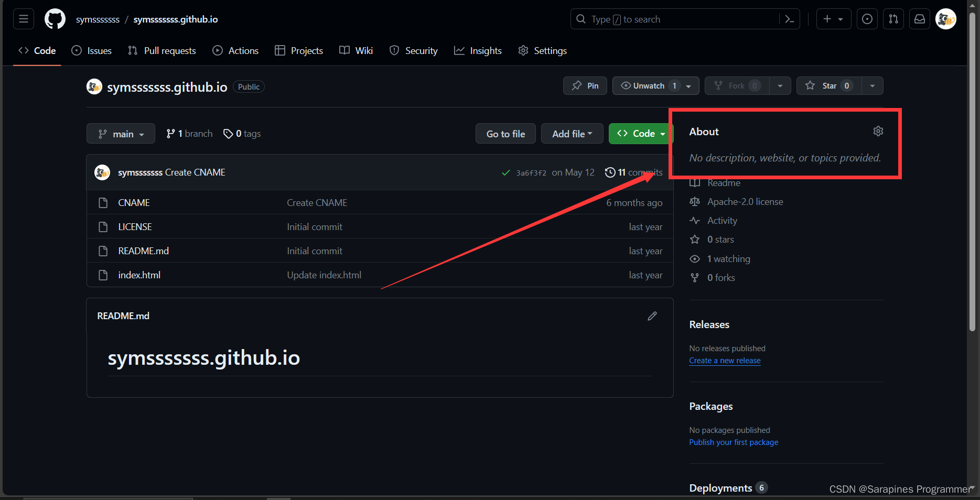Switch to the Settings tab
Viewport: 980px width, 500px height.
point(542,50)
